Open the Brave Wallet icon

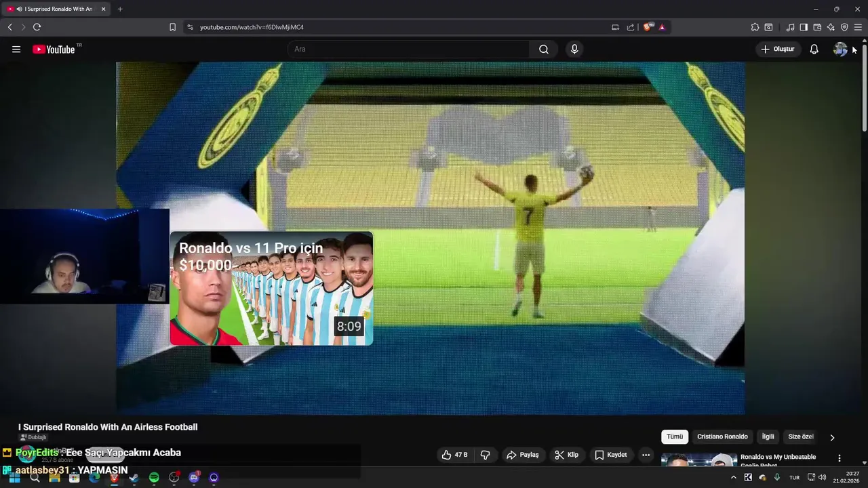pos(817,27)
